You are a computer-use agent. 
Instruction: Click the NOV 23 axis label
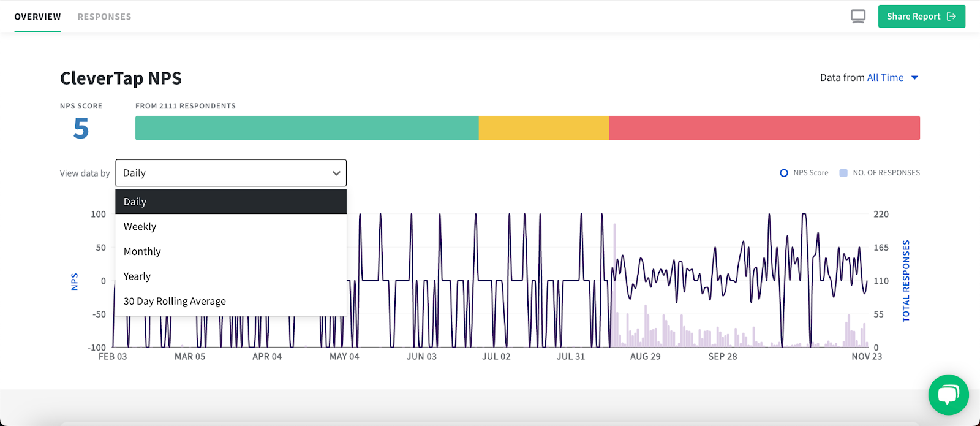[x=867, y=357]
